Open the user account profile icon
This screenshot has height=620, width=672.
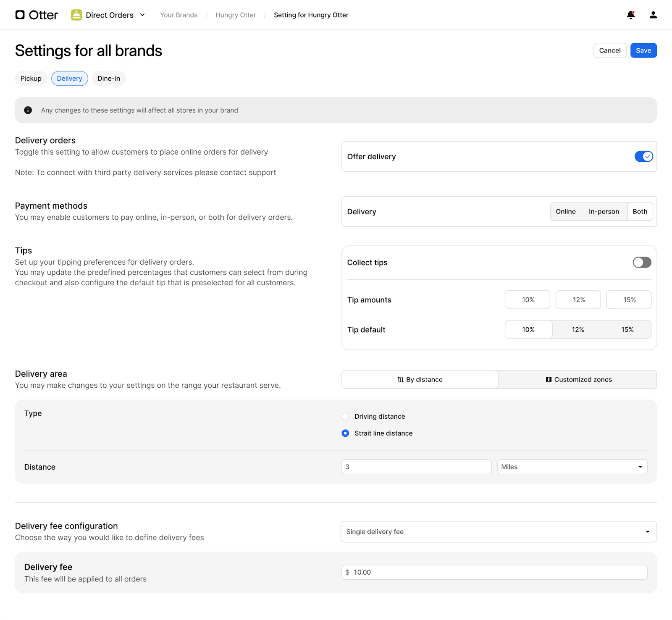[x=653, y=15]
